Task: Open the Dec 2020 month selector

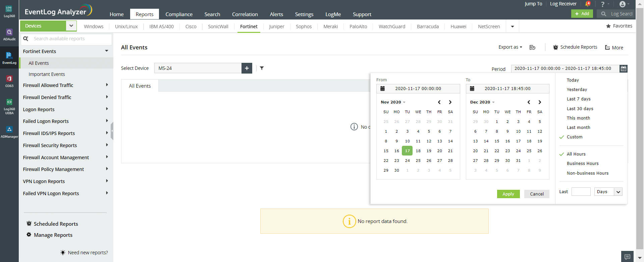Action: point(482,102)
